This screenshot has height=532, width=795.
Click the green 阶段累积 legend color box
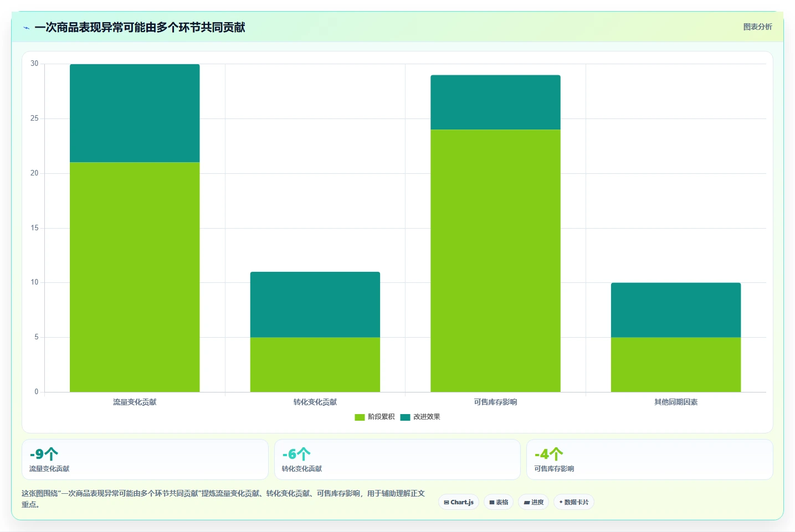tap(360, 417)
